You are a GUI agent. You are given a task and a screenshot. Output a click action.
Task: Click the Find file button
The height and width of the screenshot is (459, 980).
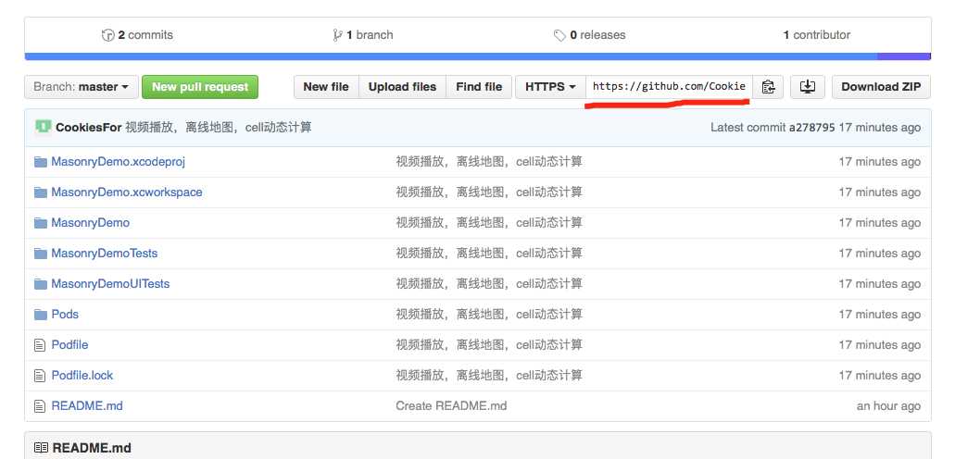(479, 87)
